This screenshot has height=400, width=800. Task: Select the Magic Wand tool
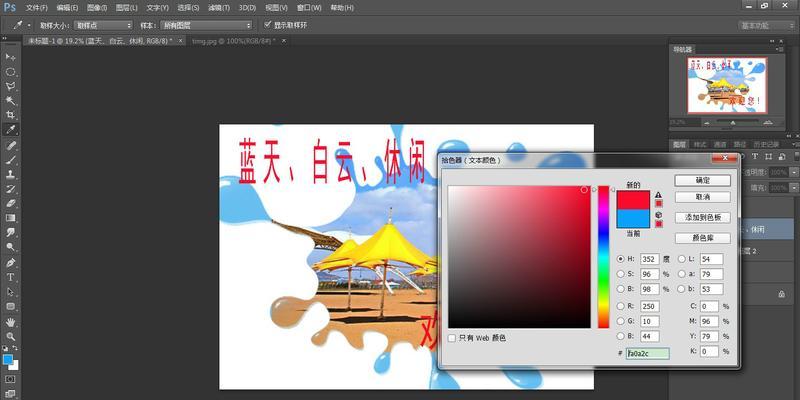pos(10,101)
